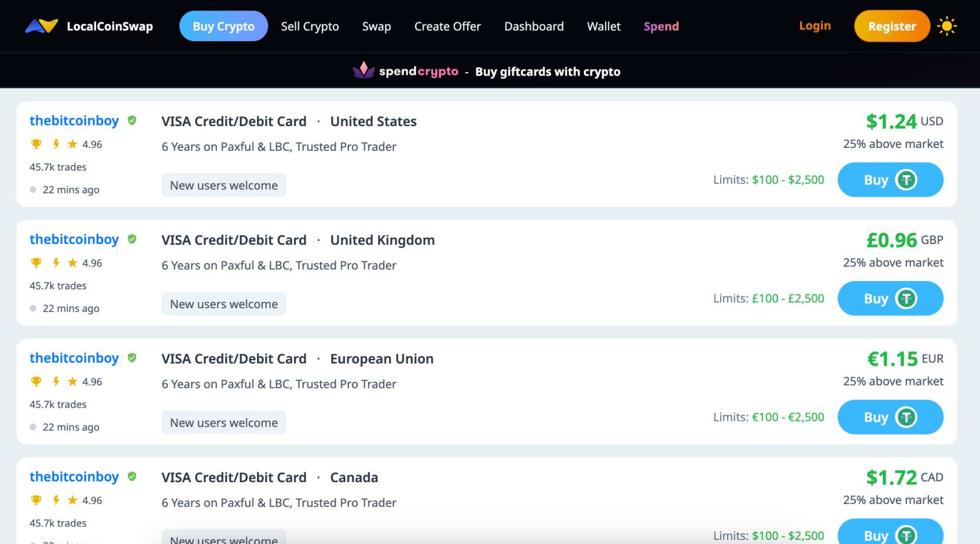980x544 pixels.
Task: Toggle the sun light/dark theme icon
Action: click(x=946, y=27)
